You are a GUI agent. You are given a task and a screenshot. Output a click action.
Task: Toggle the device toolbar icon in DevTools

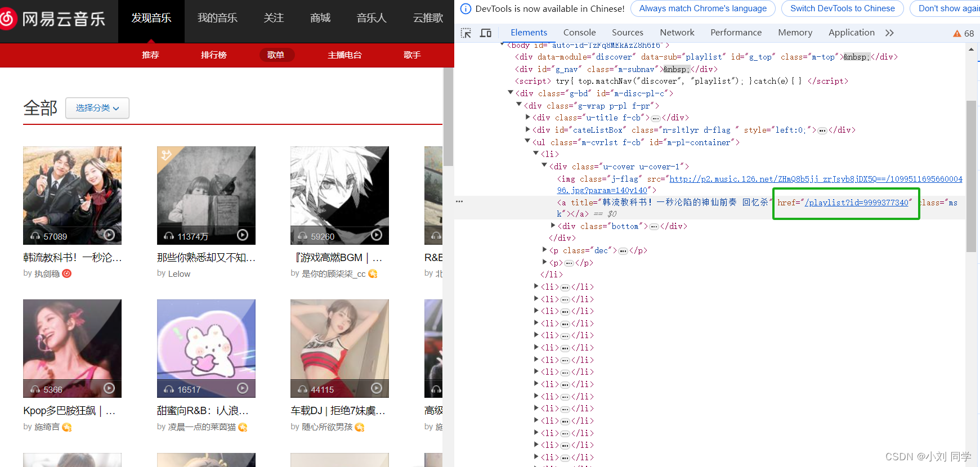486,33
